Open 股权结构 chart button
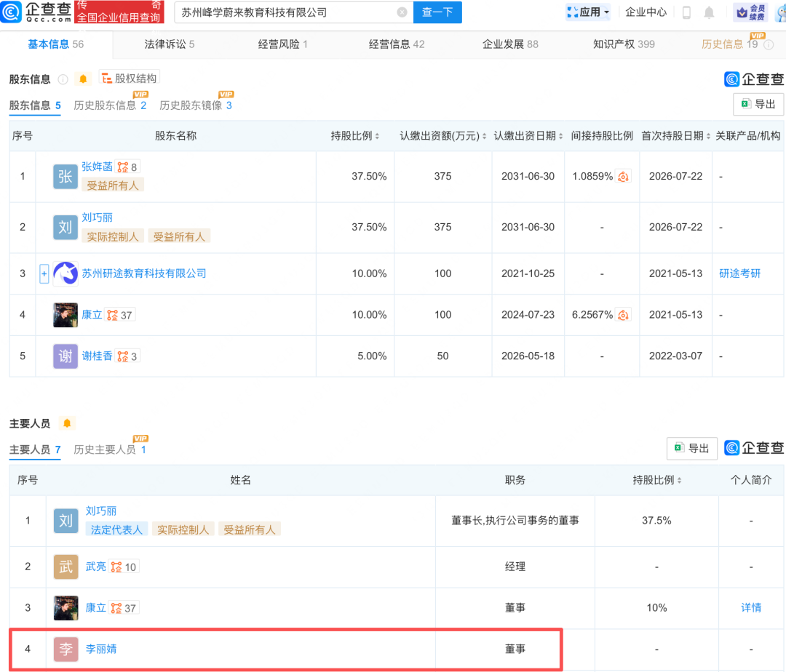Screen dimensions: 786x672 tap(130, 79)
